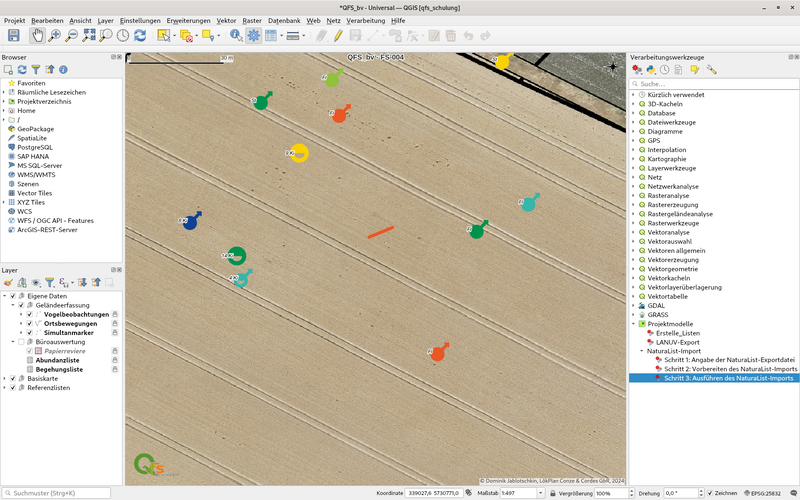The image size is (800, 500).
Task: Select the Pan Map hand tool
Action: (37, 35)
